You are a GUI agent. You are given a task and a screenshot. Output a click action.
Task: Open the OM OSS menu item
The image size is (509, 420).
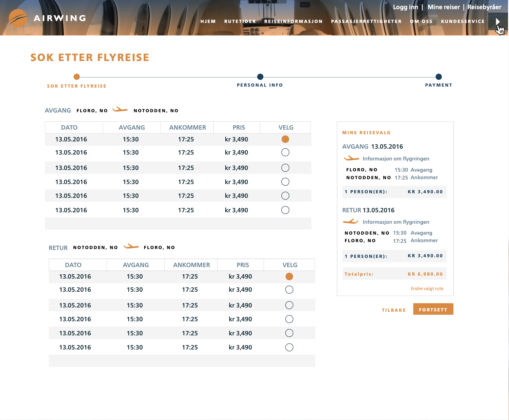[x=421, y=21]
